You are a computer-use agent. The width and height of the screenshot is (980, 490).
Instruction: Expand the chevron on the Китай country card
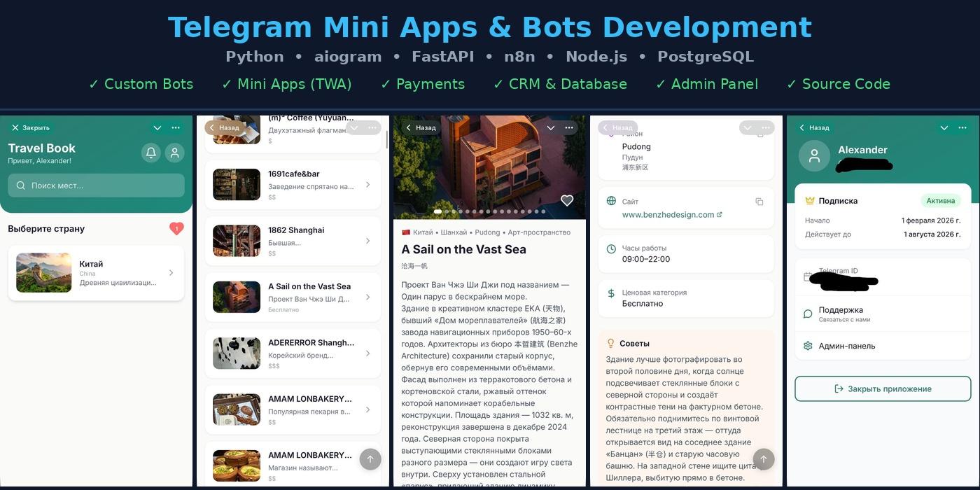tap(171, 273)
